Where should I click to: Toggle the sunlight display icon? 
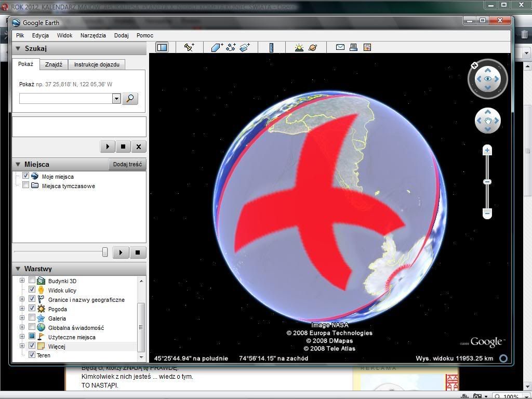(299, 47)
